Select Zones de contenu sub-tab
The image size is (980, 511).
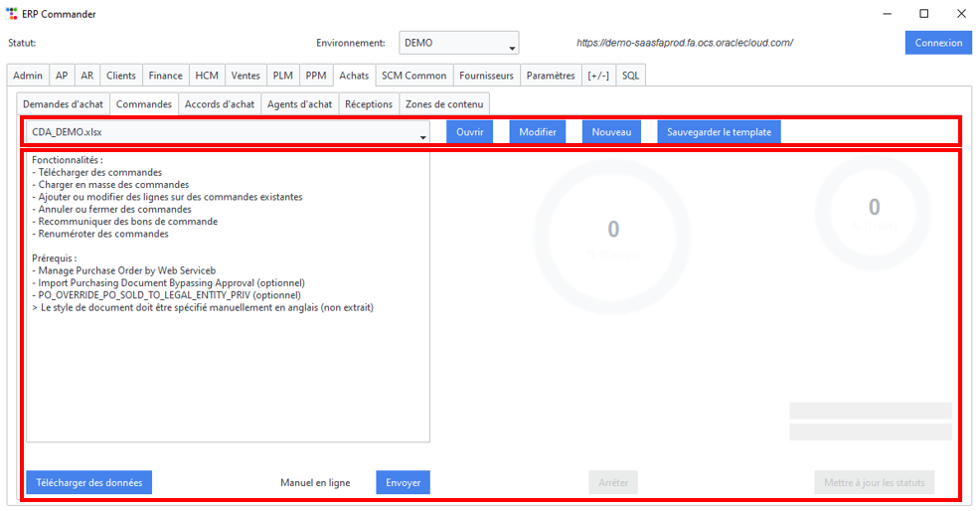444,103
